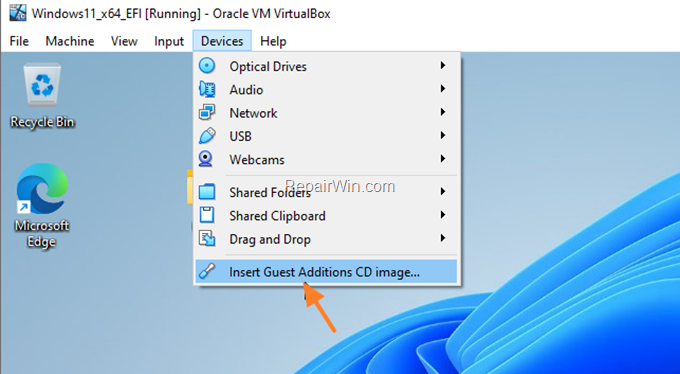Click the Guest Additions wrench icon
This screenshot has height=374, width=680.
207,271
